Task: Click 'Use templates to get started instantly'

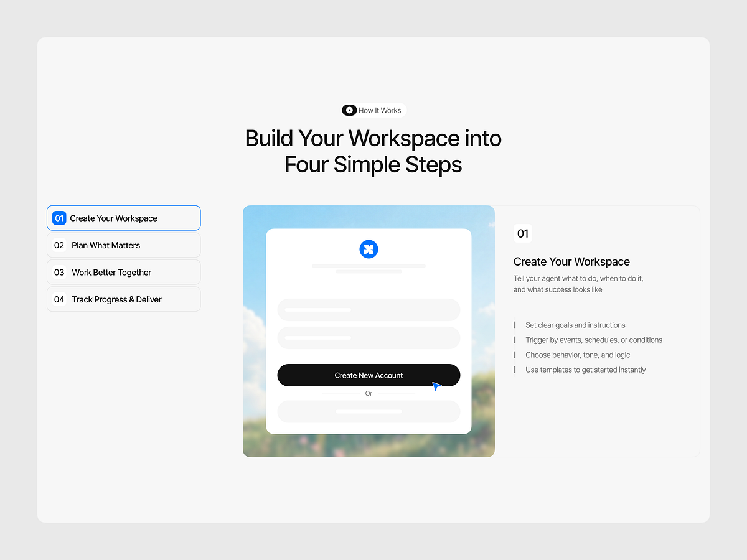Action: (x=586, y=370)
